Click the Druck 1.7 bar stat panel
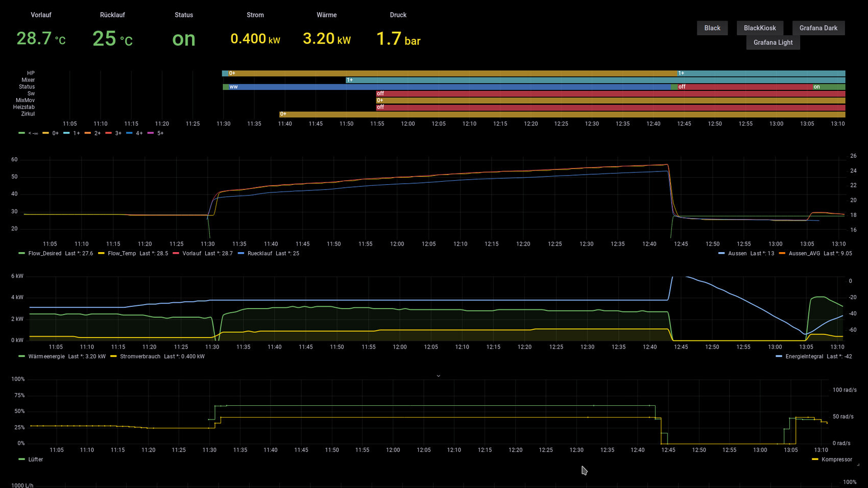Image resolution: width=868 pixels, height=488 pixels. click(x=398, y=39)
